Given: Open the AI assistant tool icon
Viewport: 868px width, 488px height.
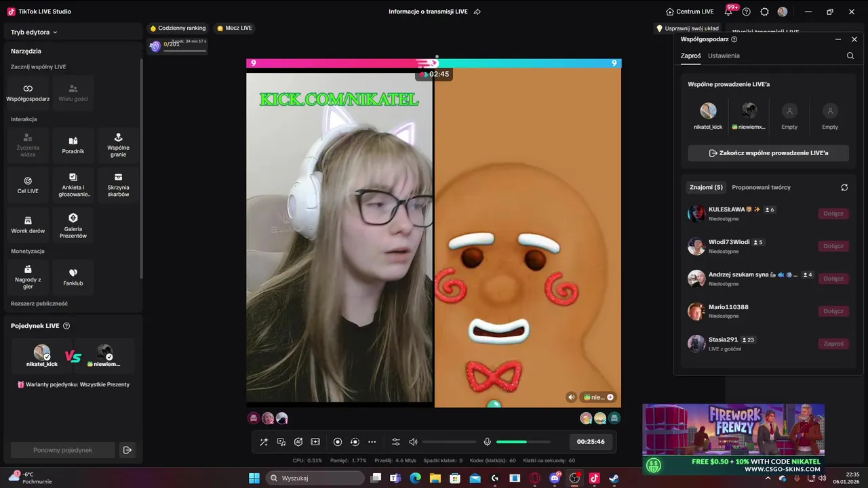Looking at the screenshot, I should [298, 442].
